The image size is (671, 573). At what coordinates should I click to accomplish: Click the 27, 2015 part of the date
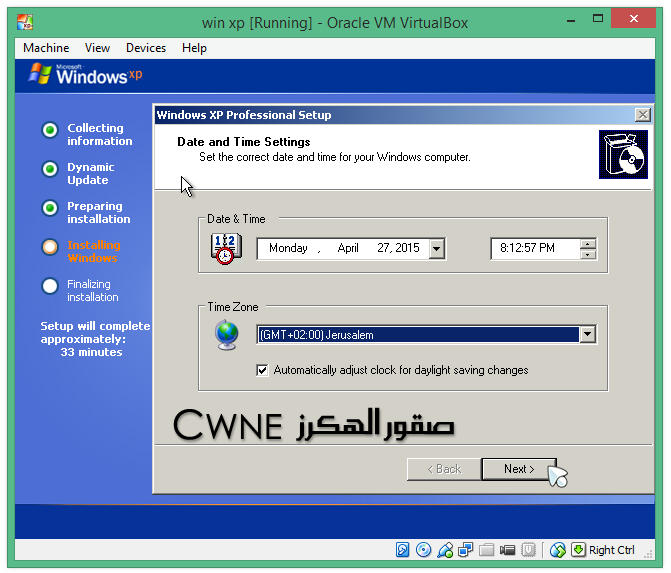point(398,248)
